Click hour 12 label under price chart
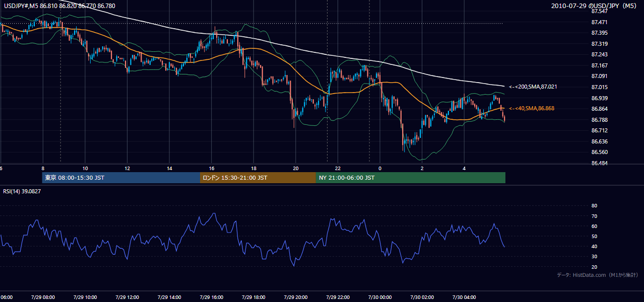Image resolution: width=644 pixels, height=302 pixels. tap(127, 169)
